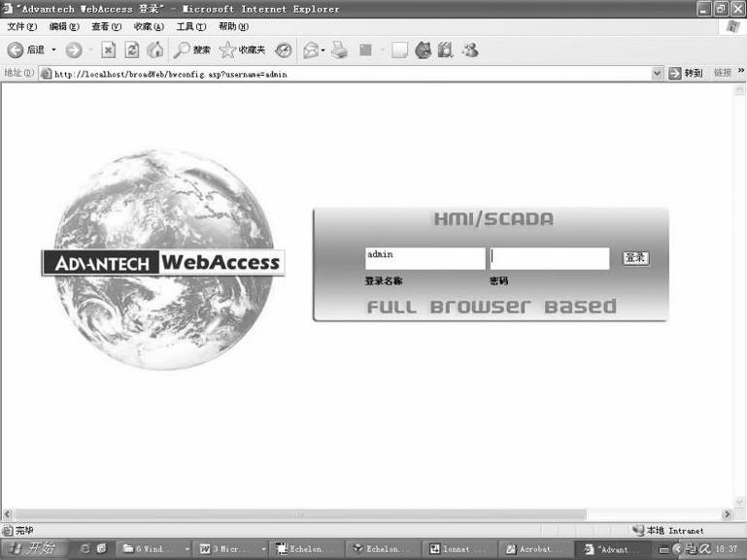Click the login name field containing admin
The width and height of the screenshot is (747, 560).
tap(424, 258)
